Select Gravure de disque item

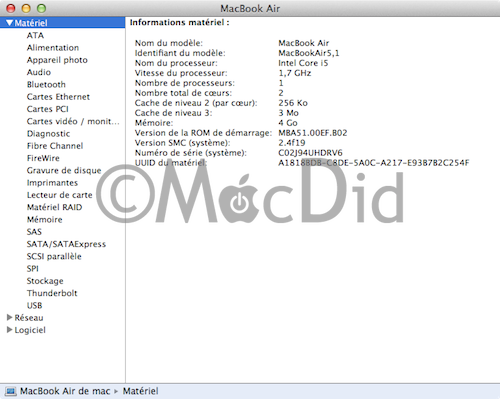pos(64,170)
